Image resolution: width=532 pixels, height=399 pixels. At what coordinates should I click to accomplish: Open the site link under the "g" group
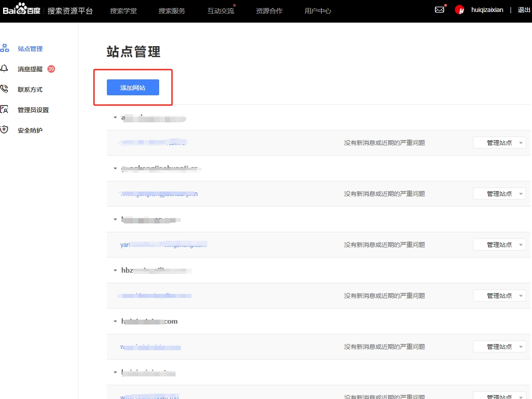tap(158, 194)
